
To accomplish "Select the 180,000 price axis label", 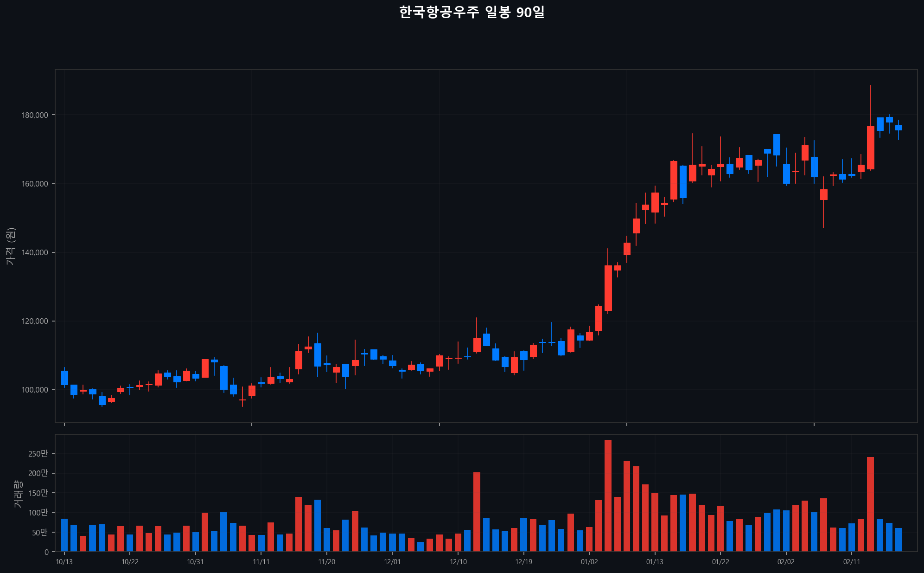I will [35, 115].
